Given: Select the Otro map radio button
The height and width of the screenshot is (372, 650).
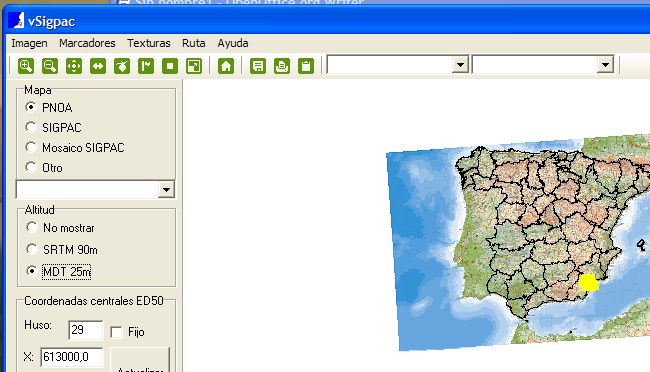Looking at the screenshot, I should [31, 167].
